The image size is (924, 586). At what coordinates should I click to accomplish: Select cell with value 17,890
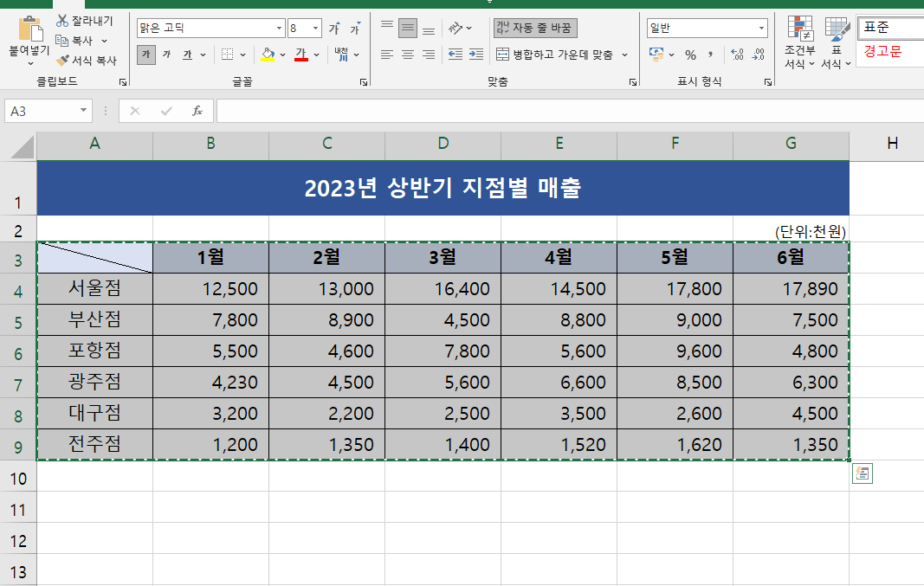pyautogui.click(x=791, y=288)
